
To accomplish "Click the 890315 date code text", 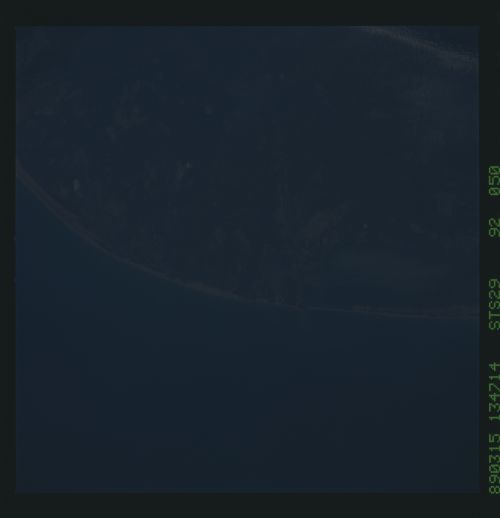I will tap(494, 464).
